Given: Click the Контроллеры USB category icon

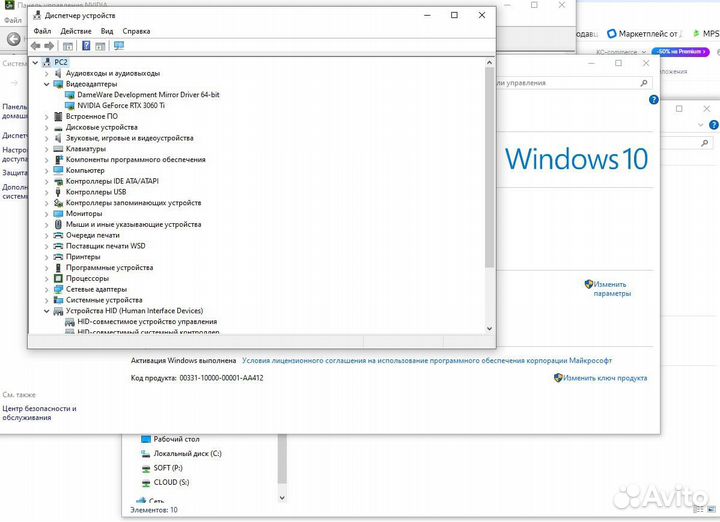Looking at the screenshot, I should point(58,192).
